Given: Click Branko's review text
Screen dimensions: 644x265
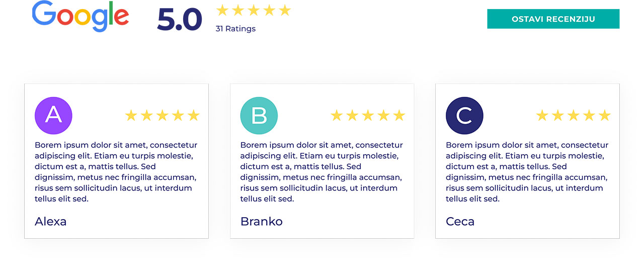Looking at the screenshot, I should click(x=321, y=172).
